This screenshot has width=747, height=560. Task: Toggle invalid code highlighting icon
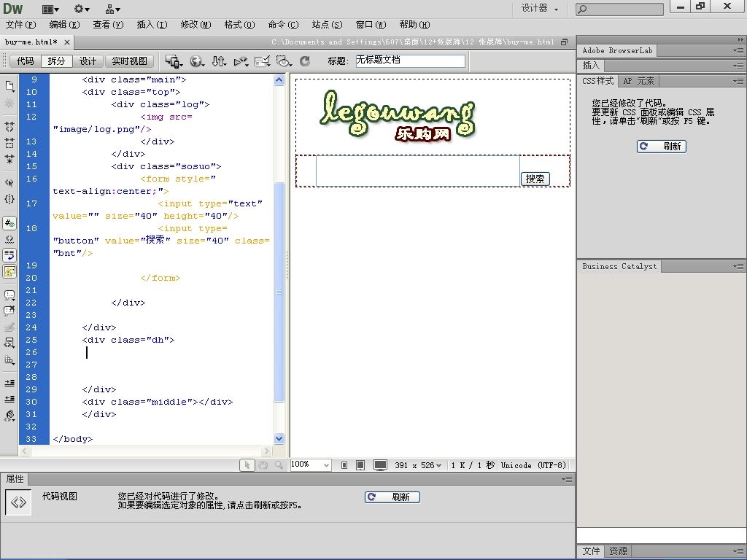coord(9,239)
